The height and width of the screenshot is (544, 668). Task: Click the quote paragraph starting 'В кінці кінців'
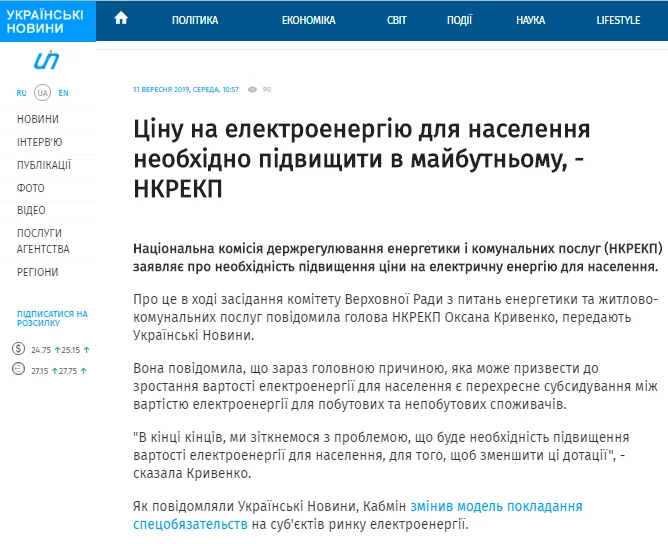pos(381,455)
